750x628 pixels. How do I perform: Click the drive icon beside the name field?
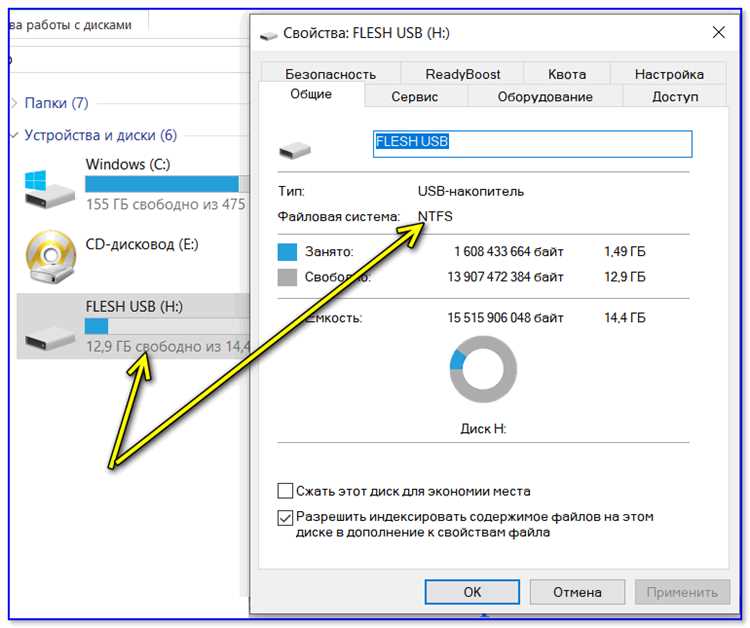click(x=295, y=150)
